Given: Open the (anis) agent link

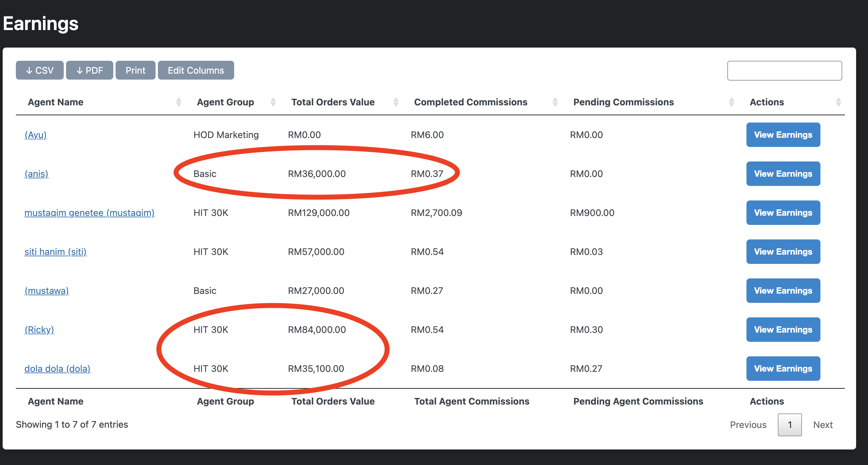Looking at the screenshot, I should 36,174.
